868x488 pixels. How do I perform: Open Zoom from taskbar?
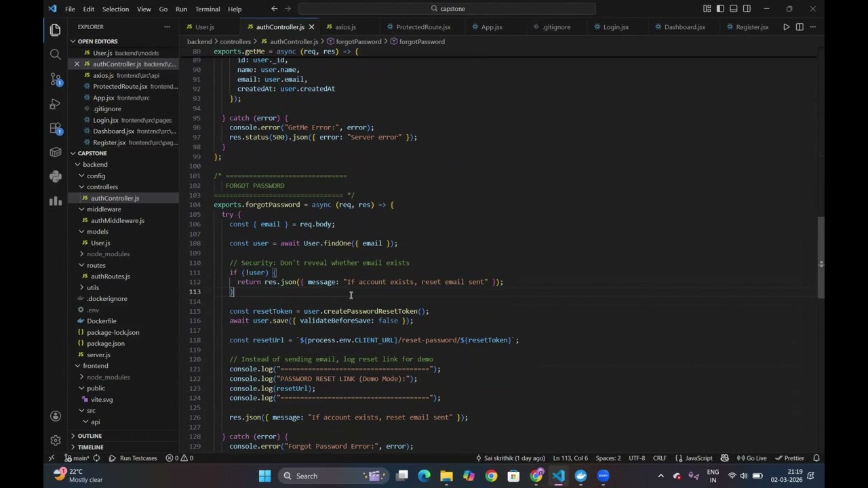tap(603, 476)
